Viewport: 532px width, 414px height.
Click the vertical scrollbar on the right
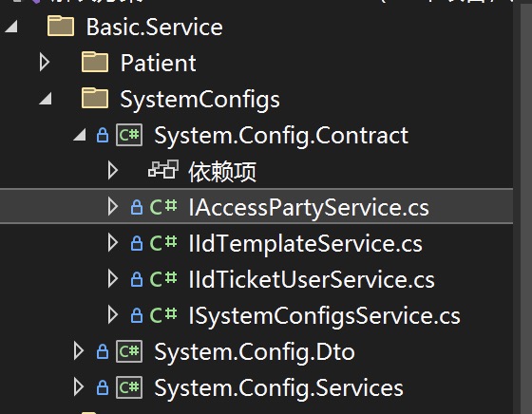526,207
